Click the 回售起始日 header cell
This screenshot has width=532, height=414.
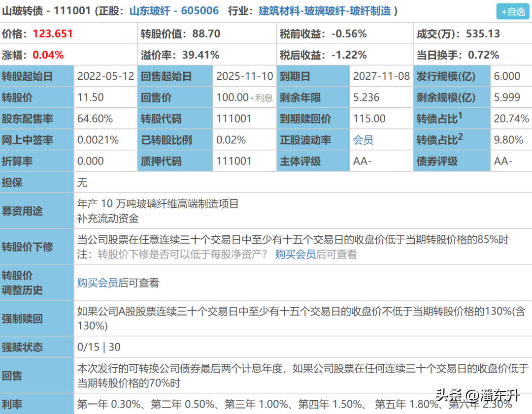175,76
